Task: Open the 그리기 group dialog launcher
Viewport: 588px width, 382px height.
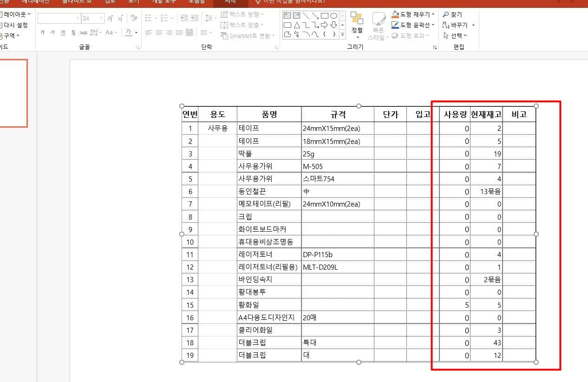Action: click(435, 47)
